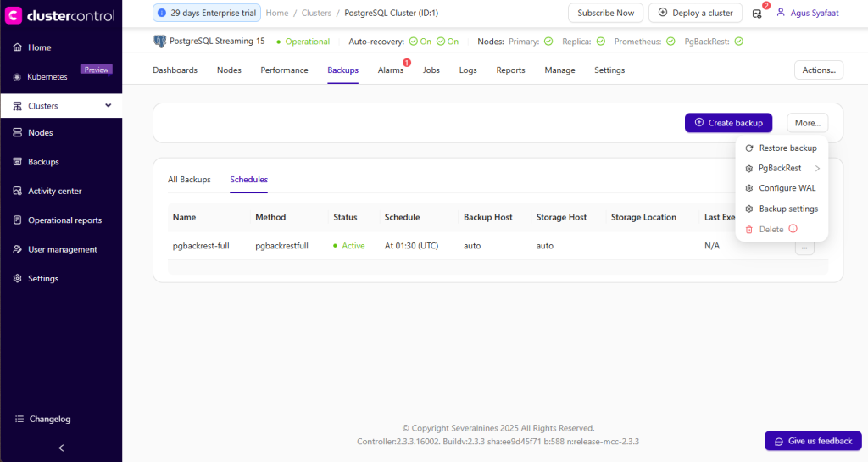Click the Operational reports sidebar icon
Screen dimensions: 868x462
coord(17,220)
